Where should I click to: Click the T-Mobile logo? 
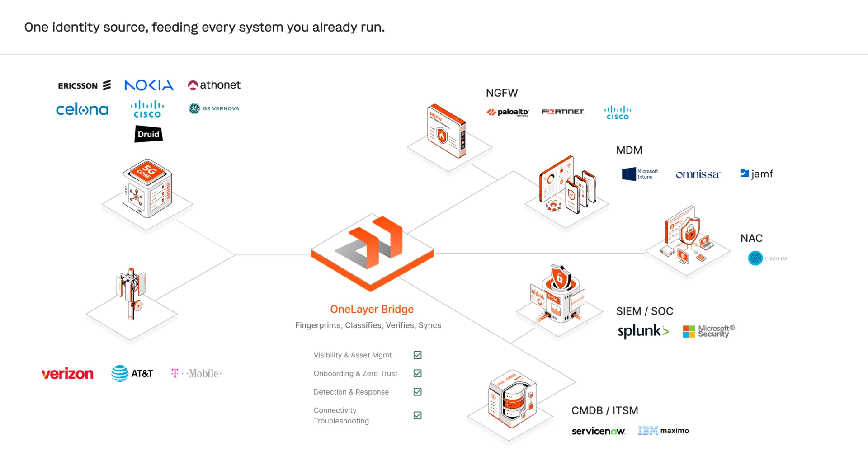click(197, 373)
